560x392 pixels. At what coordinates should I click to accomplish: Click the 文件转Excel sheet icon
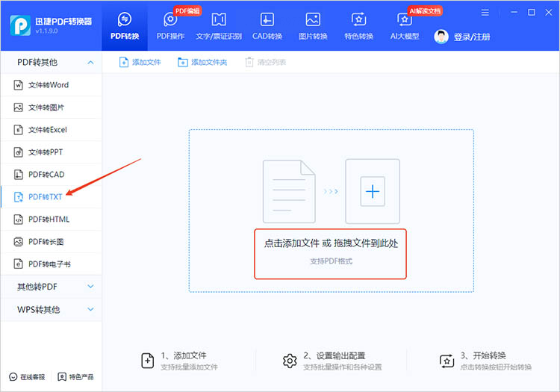pos(18,130)
